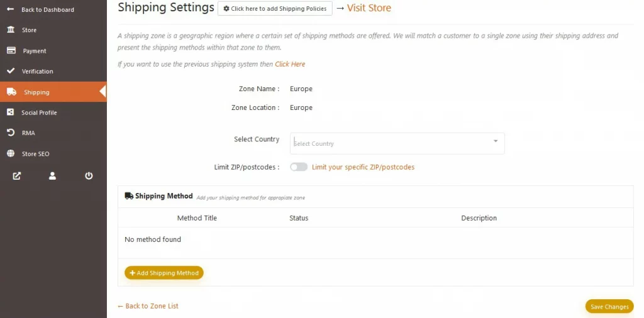Open the Visit Store link

[369, 8]
